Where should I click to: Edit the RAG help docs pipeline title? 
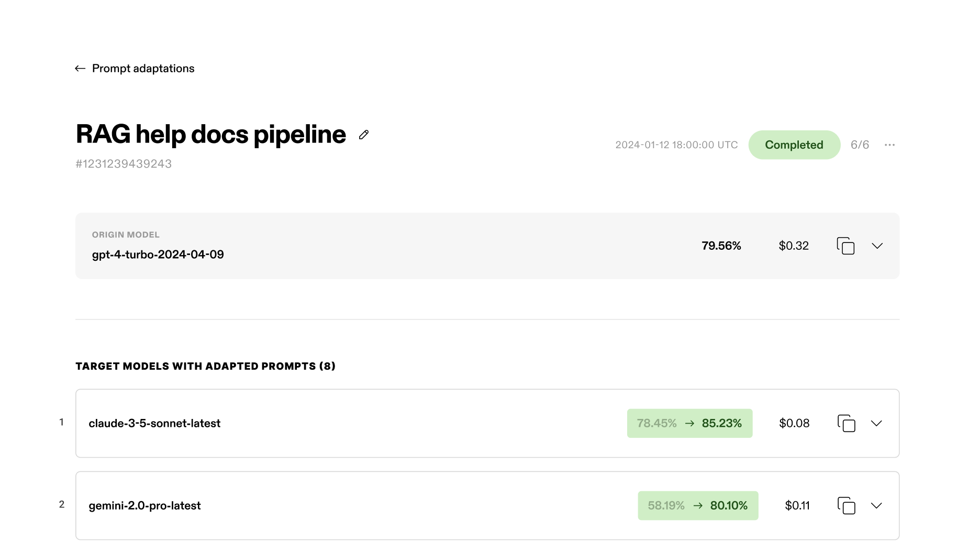[364, 135]
